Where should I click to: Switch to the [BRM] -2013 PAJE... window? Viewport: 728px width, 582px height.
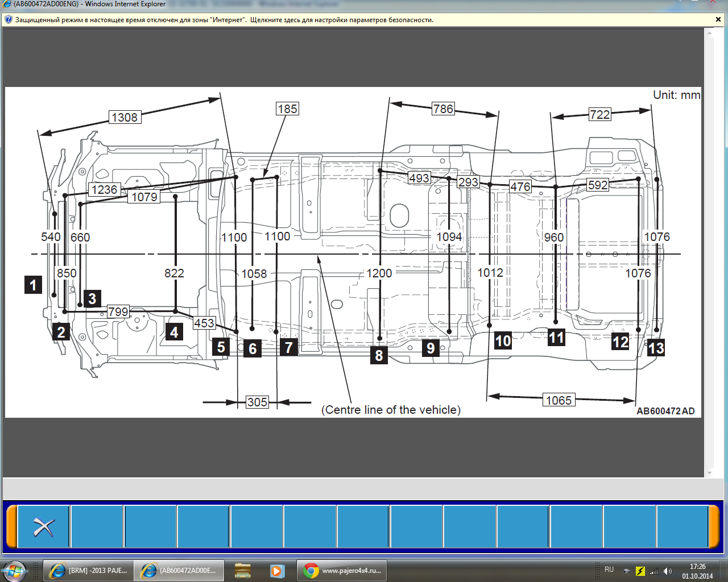[88, 571]
